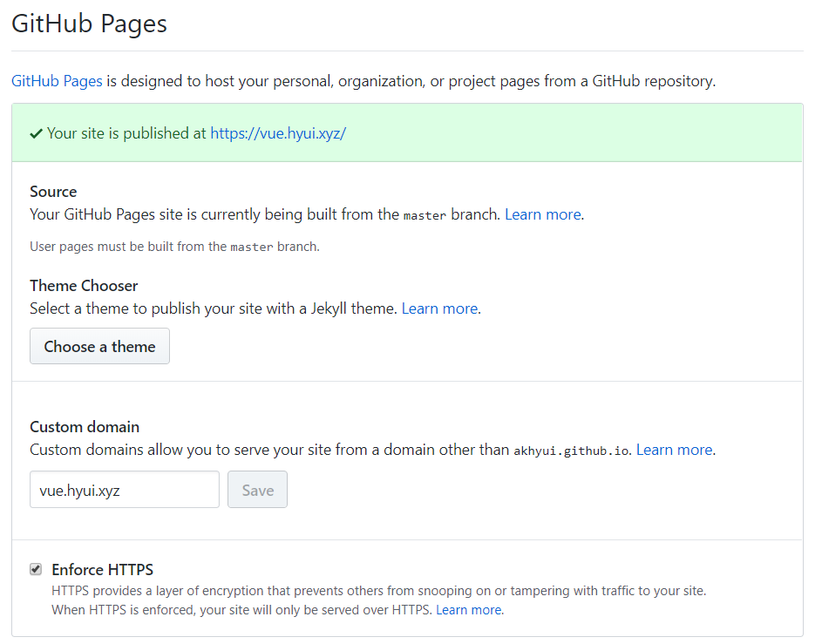Click the Source section heading
This screenshot has width=822, height=644.
(52, 191)
